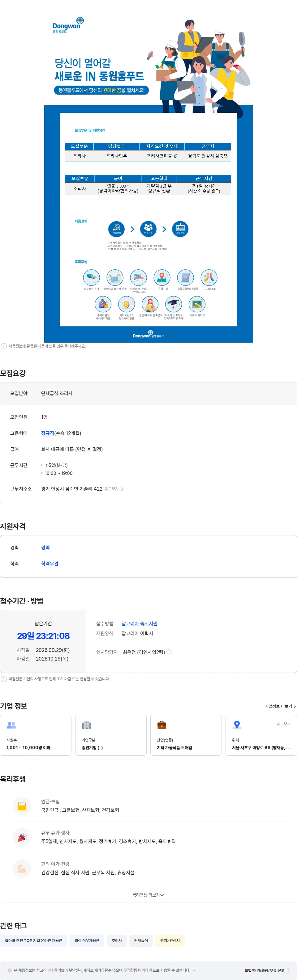297x980 pixels.
Task: Select the 잡아바 추천 TOP 기업 온라인 채용관 tag
Action: click(33, 940)
